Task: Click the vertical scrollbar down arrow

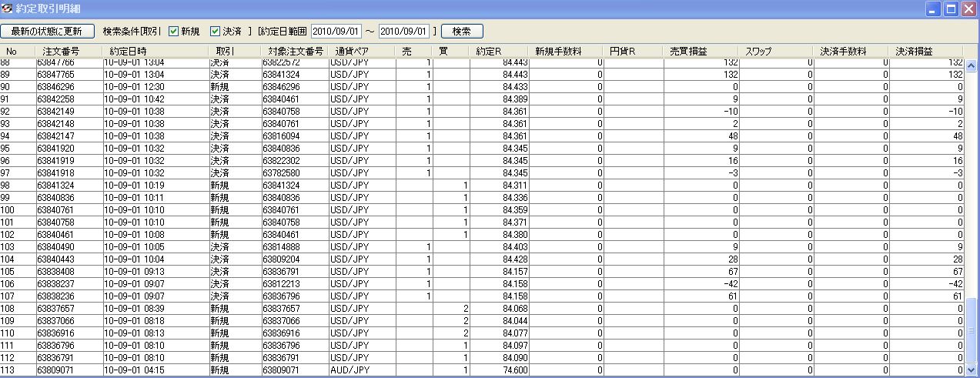Action: click(971, 370)
